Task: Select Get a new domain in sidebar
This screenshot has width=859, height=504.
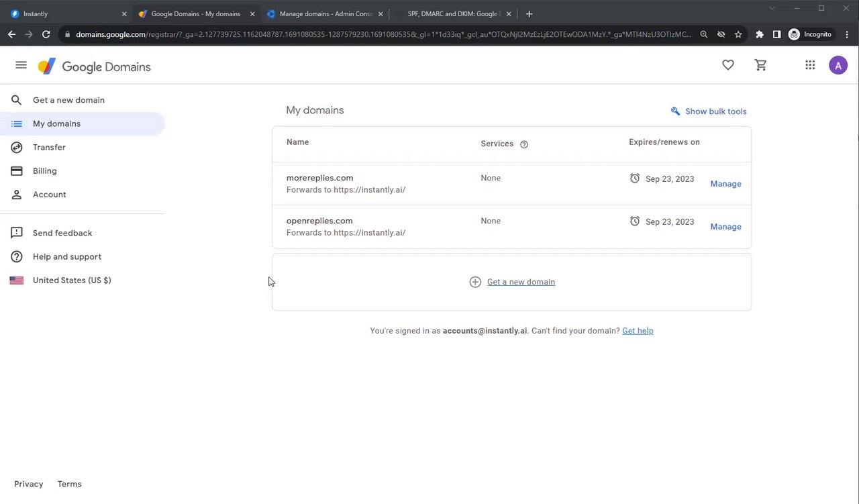Action: coord(82,100)
